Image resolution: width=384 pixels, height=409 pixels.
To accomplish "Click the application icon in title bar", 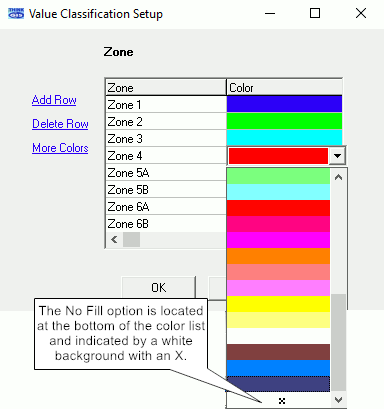I will point(16,14).
